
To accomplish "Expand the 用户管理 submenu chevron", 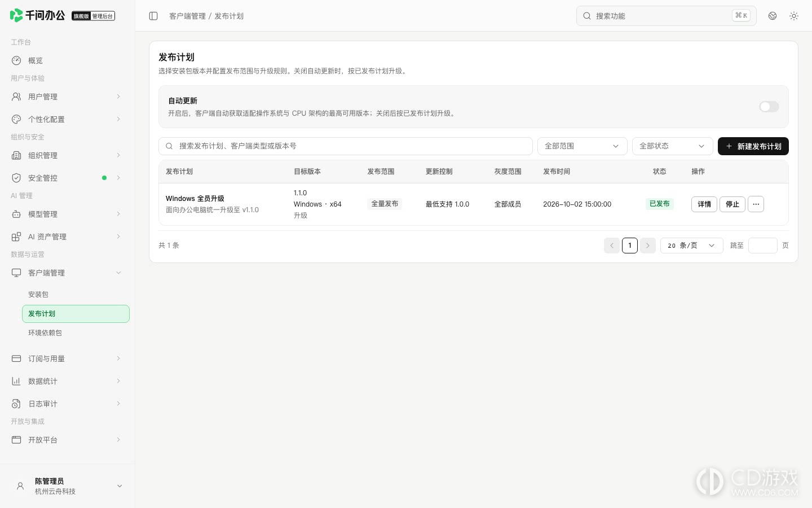I will [x=118, y=97].
